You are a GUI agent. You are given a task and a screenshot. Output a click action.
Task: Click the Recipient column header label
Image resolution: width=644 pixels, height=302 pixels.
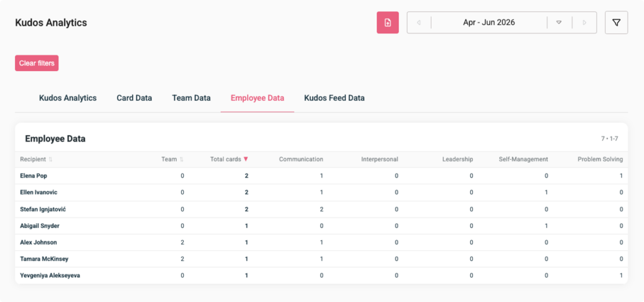click(x=33, y=159)
